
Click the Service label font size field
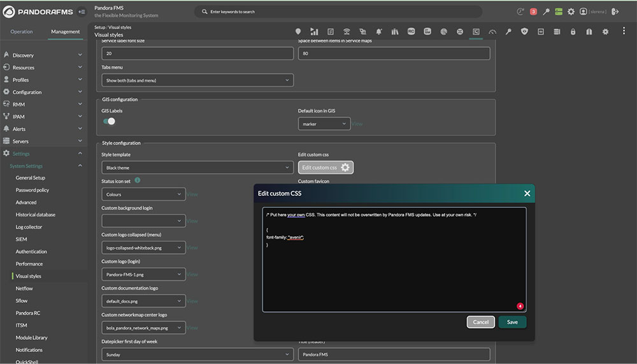[x=197, y=53]
